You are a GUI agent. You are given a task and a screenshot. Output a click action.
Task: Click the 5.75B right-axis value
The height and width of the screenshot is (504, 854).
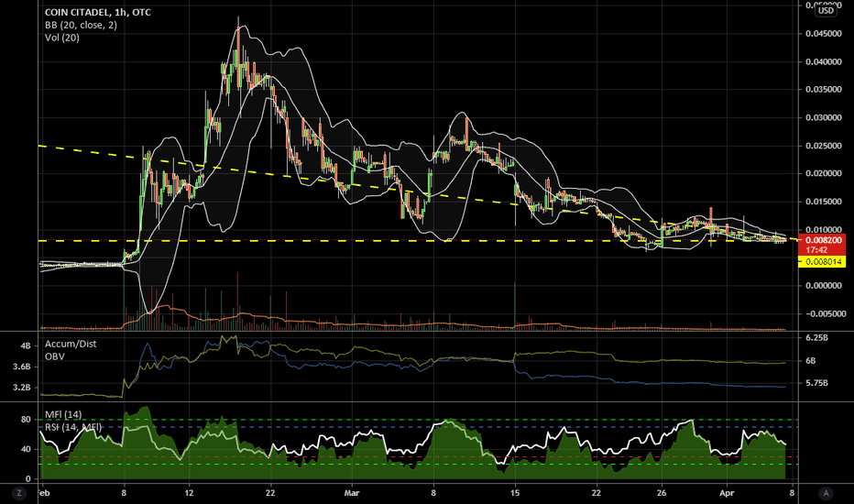(817, 383)
